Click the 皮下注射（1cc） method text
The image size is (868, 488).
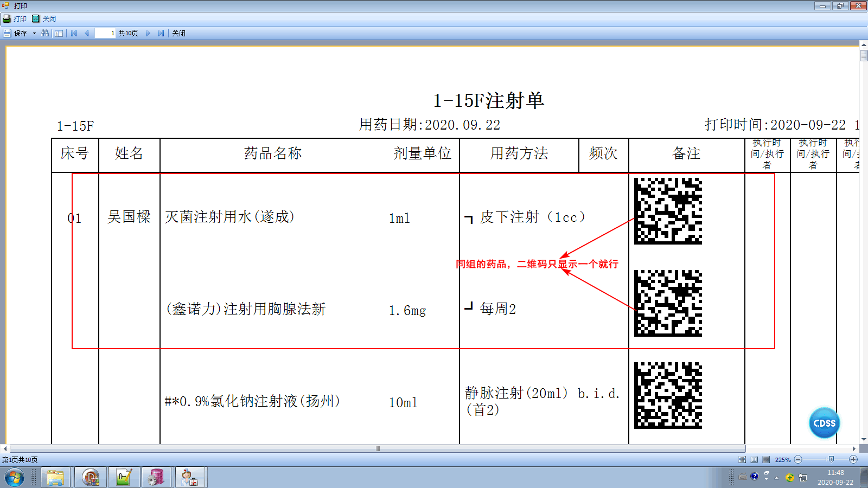(x=533, y=217)
